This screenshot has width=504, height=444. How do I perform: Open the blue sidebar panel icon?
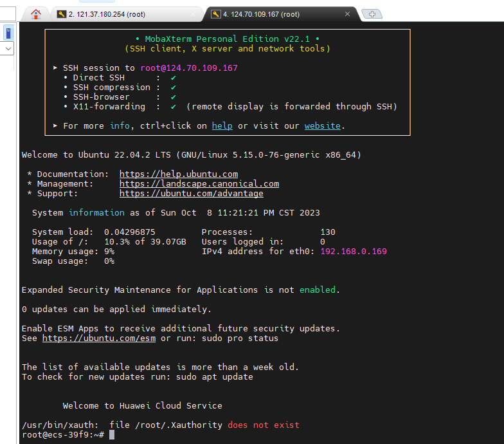pyautogui.click(x=8, y=33)
